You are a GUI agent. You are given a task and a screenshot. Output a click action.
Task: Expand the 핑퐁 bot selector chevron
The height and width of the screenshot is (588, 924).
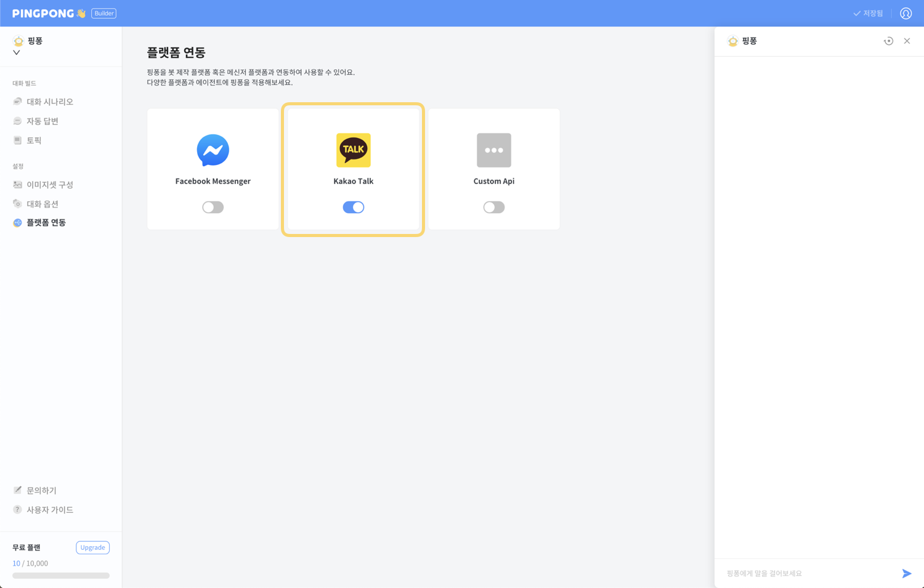17,53
